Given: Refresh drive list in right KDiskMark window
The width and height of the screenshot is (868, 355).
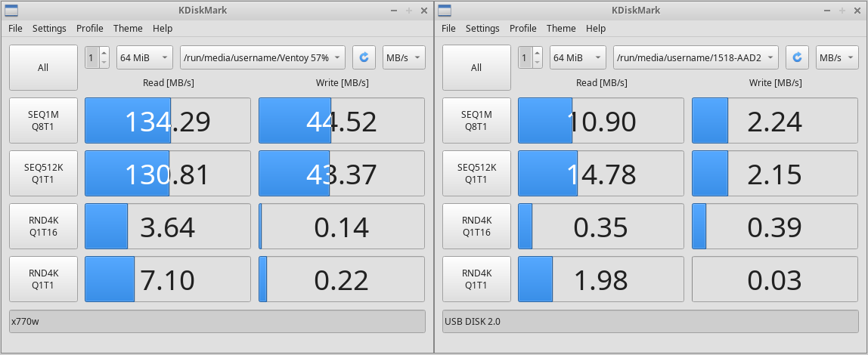Looking at the screenshot, I should [797, 57].
